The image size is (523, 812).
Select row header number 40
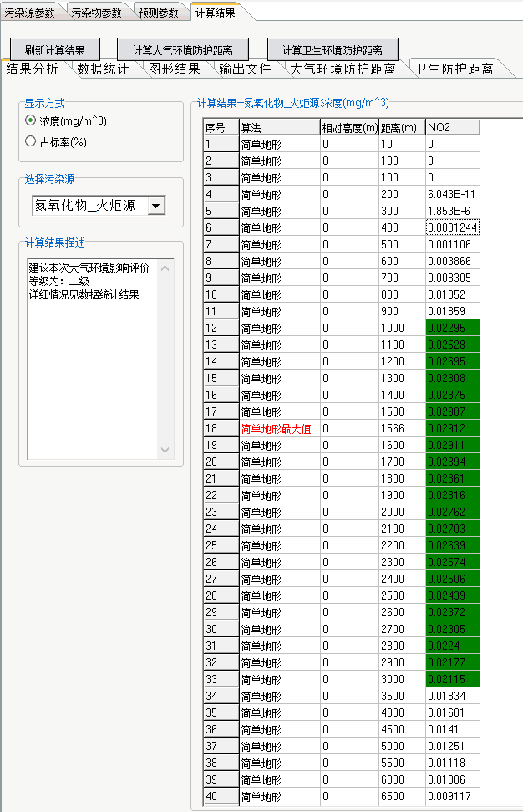click(x=221, y=796)
